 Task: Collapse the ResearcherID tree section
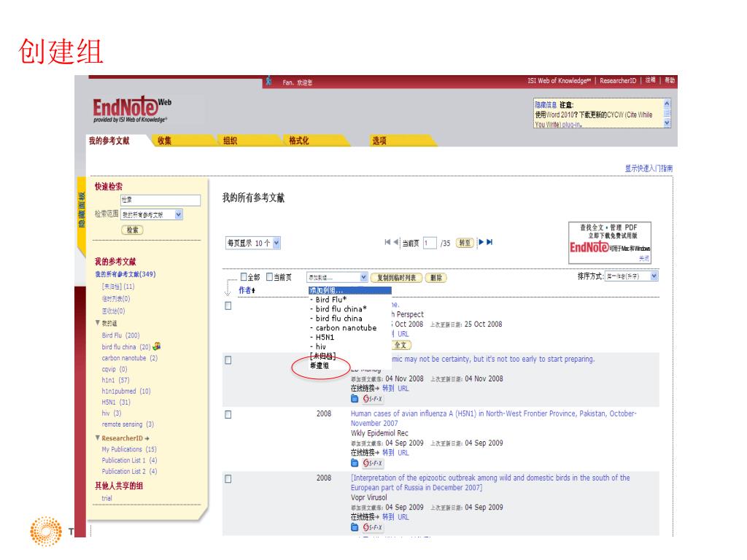click(x=98, y=437)
